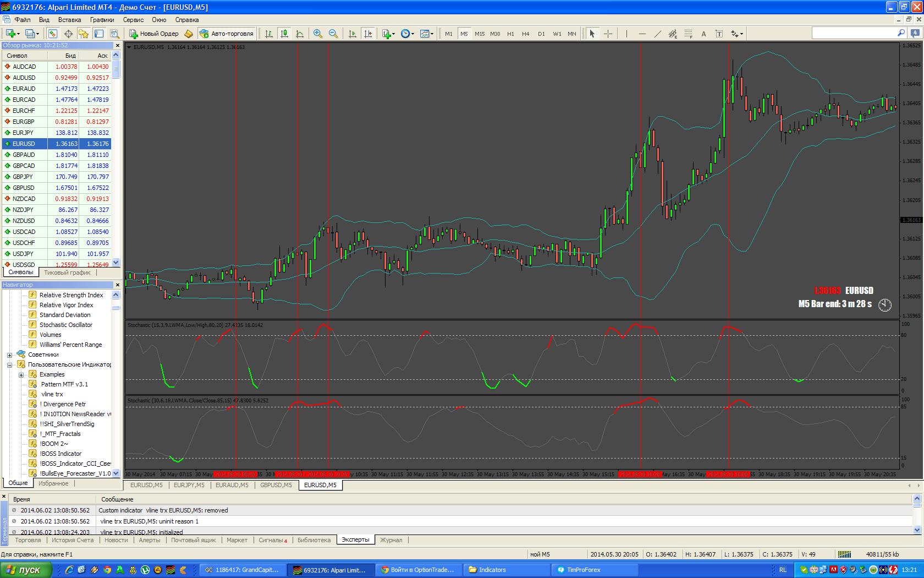The width and height of the screenshot is (924, 578).
Task: Select the vertical line drawing tool
Action: [626, 34]
